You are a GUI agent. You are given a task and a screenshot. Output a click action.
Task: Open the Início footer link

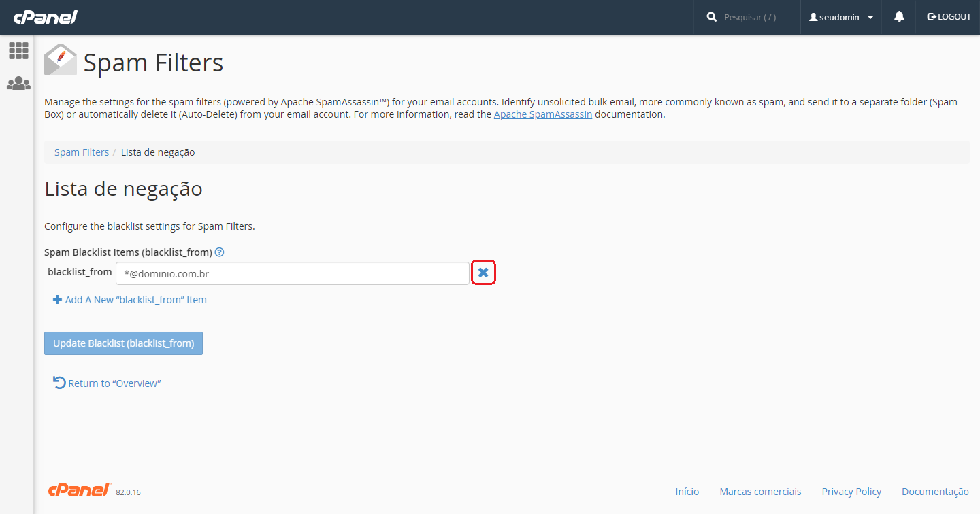pos(687,492)
